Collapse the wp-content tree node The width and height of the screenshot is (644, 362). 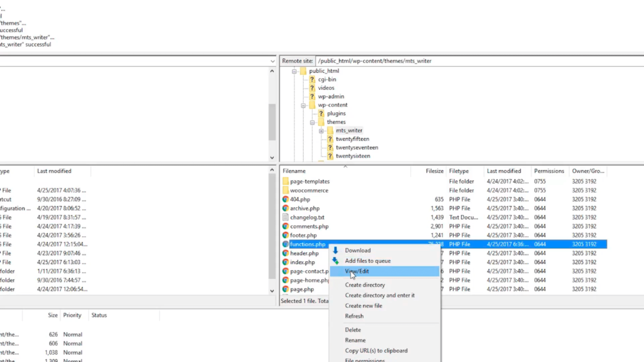(x=303, y=105)
